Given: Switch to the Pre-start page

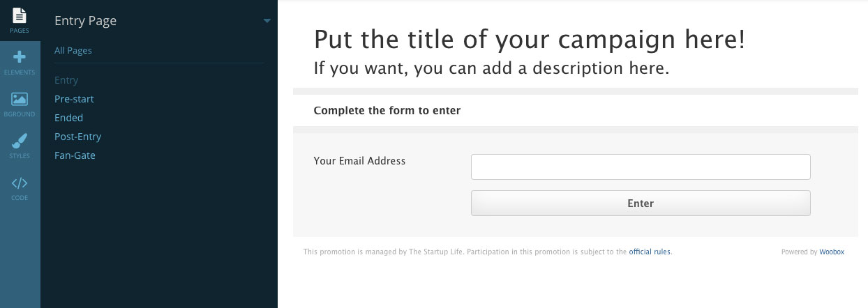Looking at the screenshot, I should tap(74, 99).
